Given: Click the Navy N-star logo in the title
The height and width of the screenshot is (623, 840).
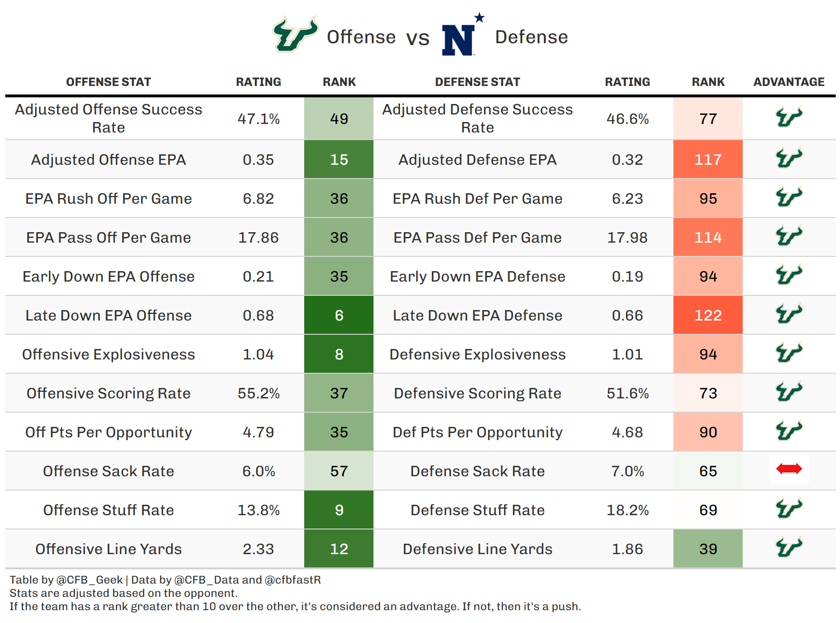Looking at the screenshot, I should click(x=461, y=36).
